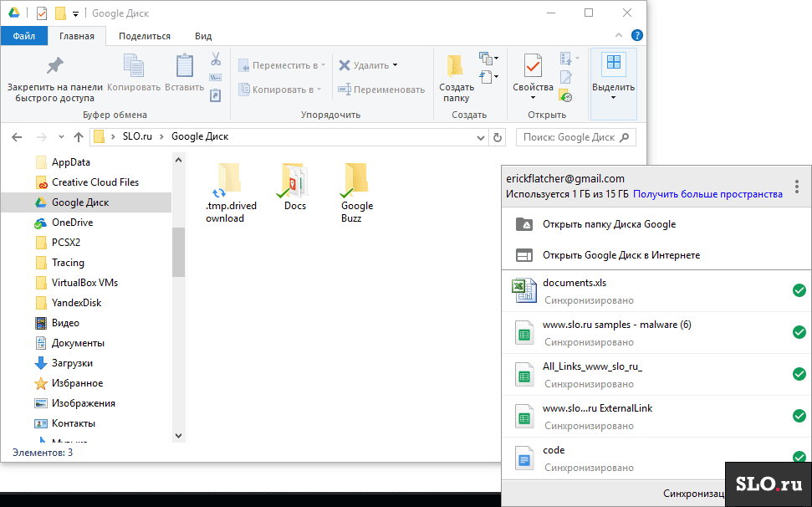Click the edit icon in Открыть group
The width and height of the screenshot is (812, 507).
pyautogui.click(x=565, y=77)
